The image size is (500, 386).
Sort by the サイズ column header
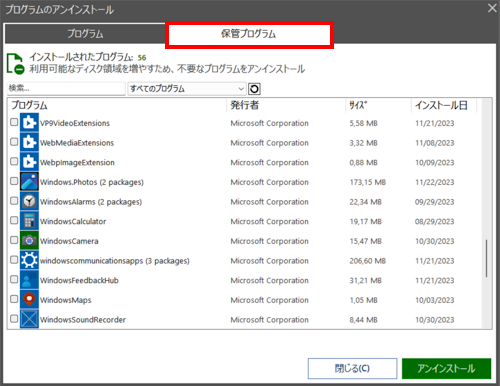[x=378, y=105]
